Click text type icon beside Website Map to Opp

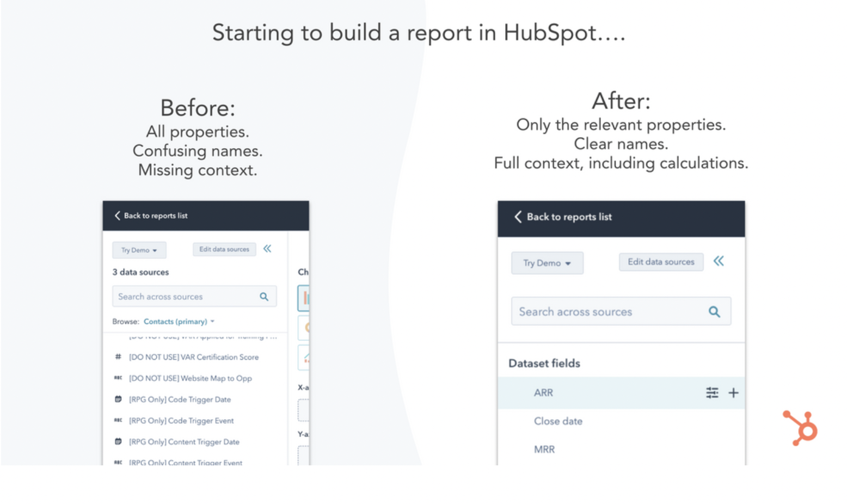click(118, 378)
